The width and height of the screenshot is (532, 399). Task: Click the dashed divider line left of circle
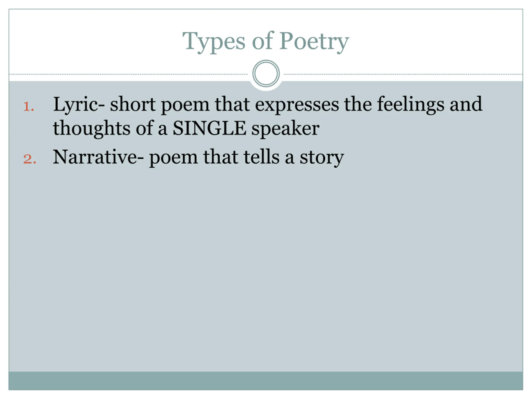129,74
